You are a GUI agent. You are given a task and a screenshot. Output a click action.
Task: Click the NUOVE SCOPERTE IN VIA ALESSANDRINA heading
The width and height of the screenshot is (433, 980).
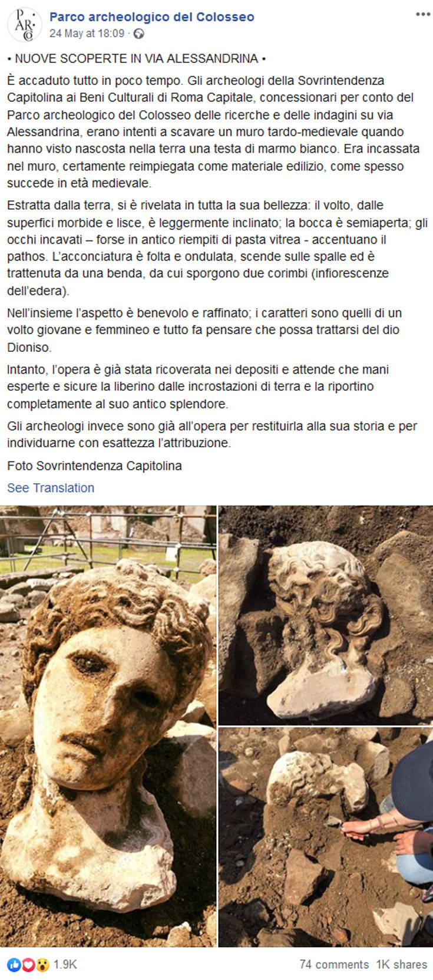click(137, 58)
